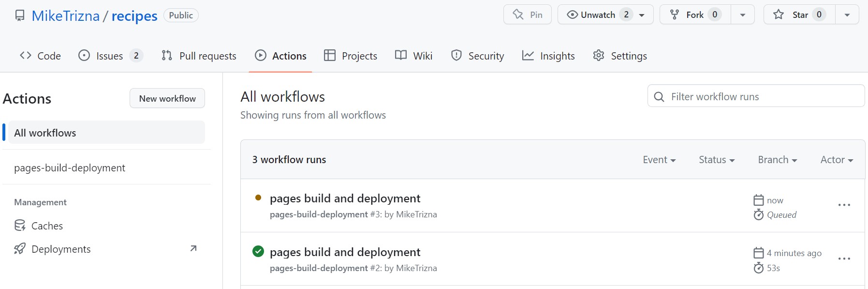868x289 pixels.
Task: Click the stopwatch icon beside 53s
Action: coord(759,268)
